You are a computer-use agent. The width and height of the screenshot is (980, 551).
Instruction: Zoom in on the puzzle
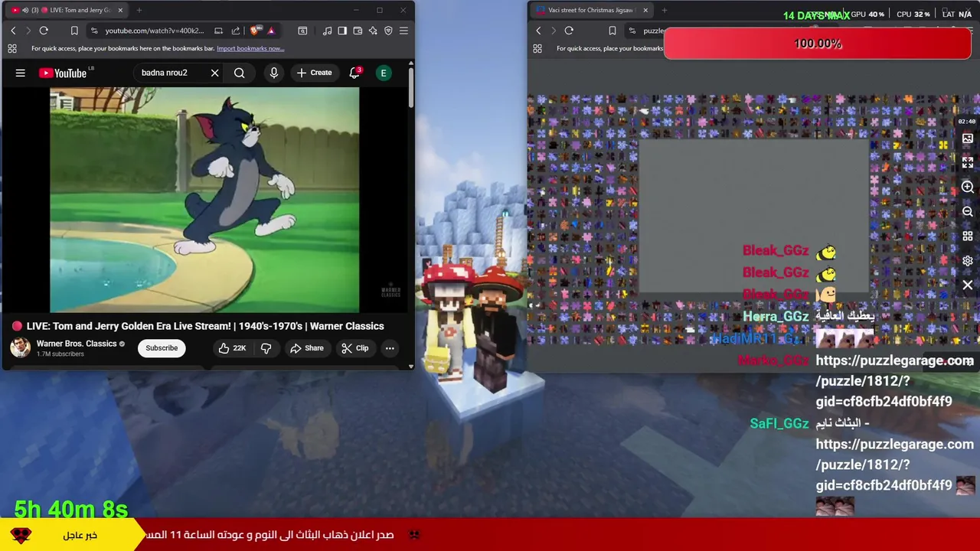pos(968,187)
